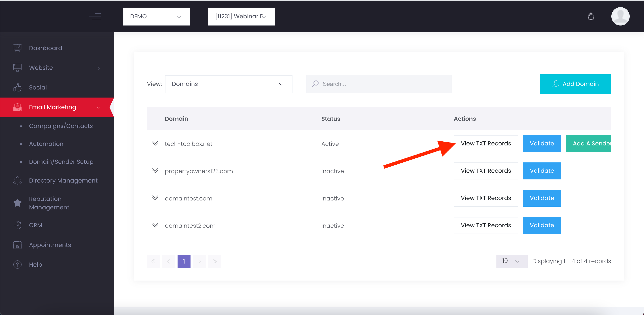The width and height of the screenshot is (644, 315).
Task: Expand the domaintest2.com row
Action: [155, 225]
